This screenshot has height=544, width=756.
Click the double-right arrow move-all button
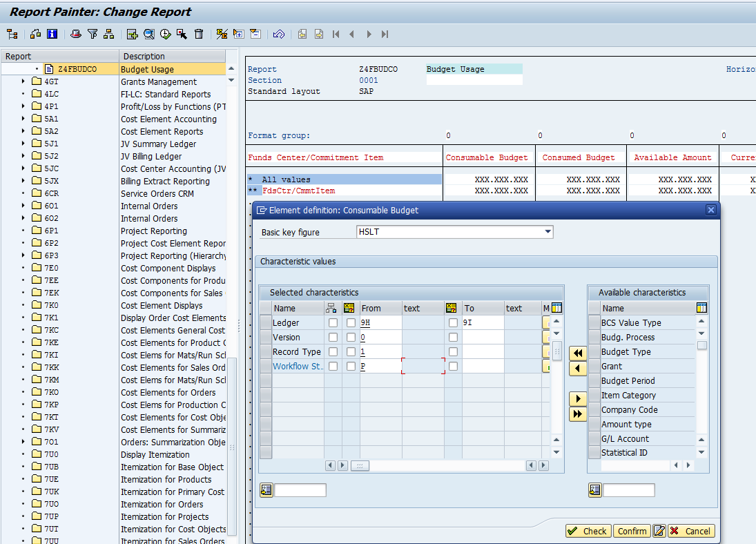578,414
